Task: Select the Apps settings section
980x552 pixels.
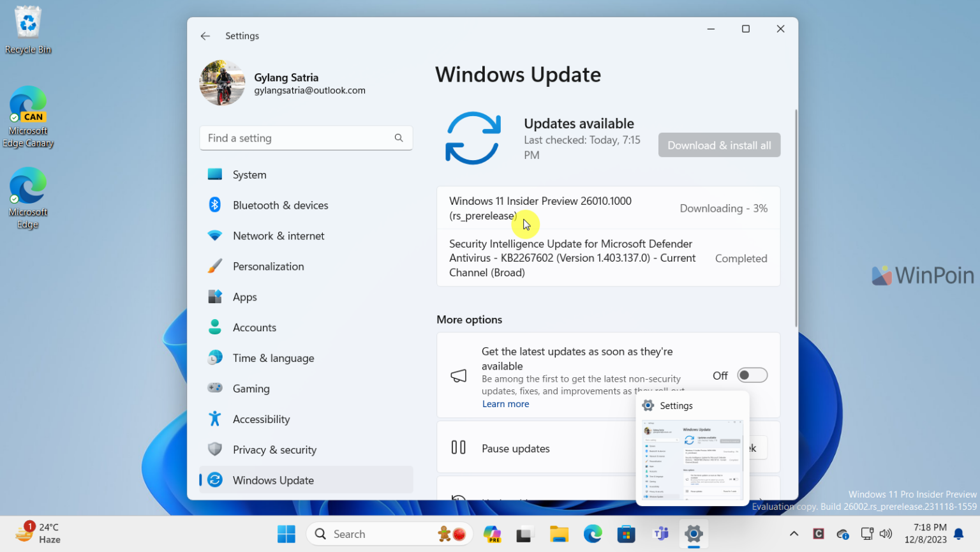Action: (244, 296)
